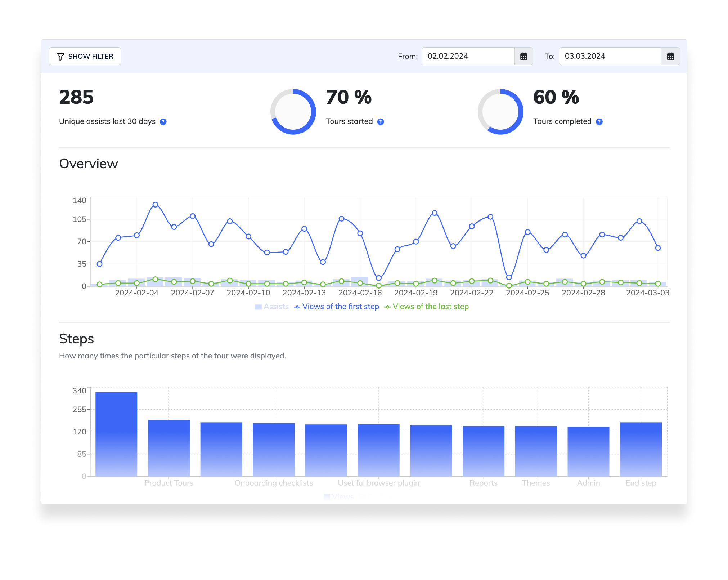Viewport: 728px width, 580px height.
Task: Open the calendar icon beside the To date
Action: 670,56
